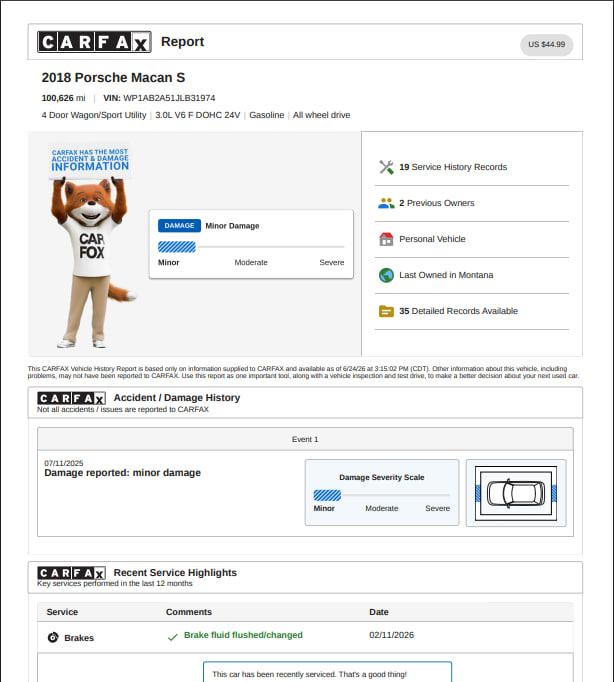Screen dimensions: 614x682
Task: Click the CARFAX logo beside Recent Service Highlights
Action: tap(71, 573)
